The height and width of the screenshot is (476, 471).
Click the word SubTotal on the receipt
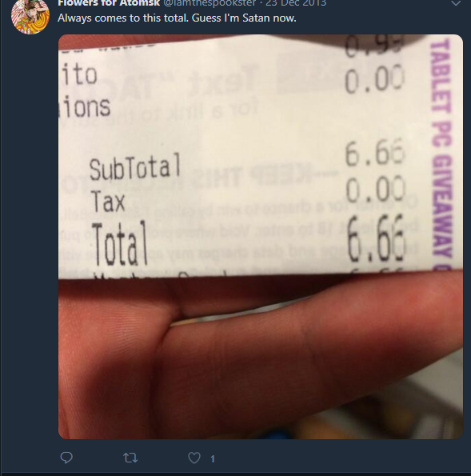point(135,167)
